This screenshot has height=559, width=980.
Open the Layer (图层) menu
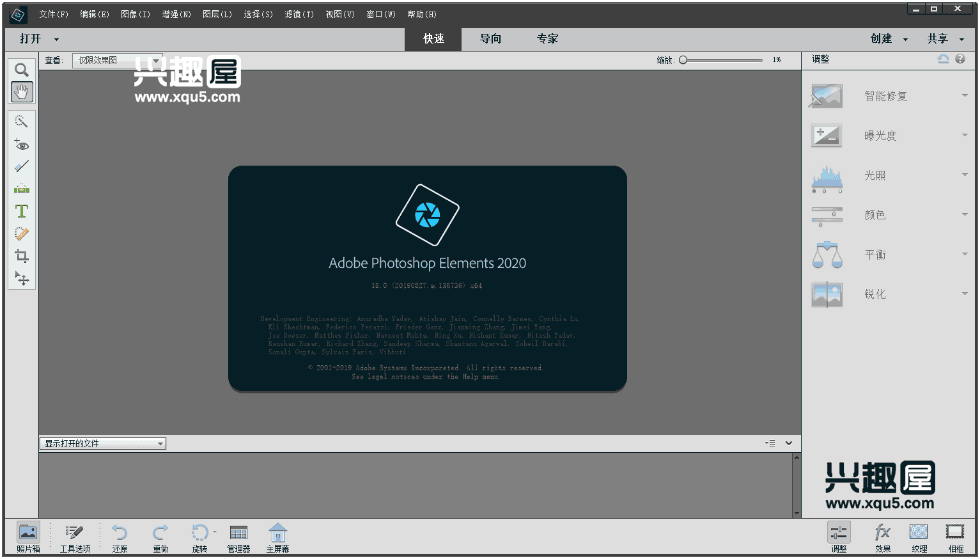217,14
